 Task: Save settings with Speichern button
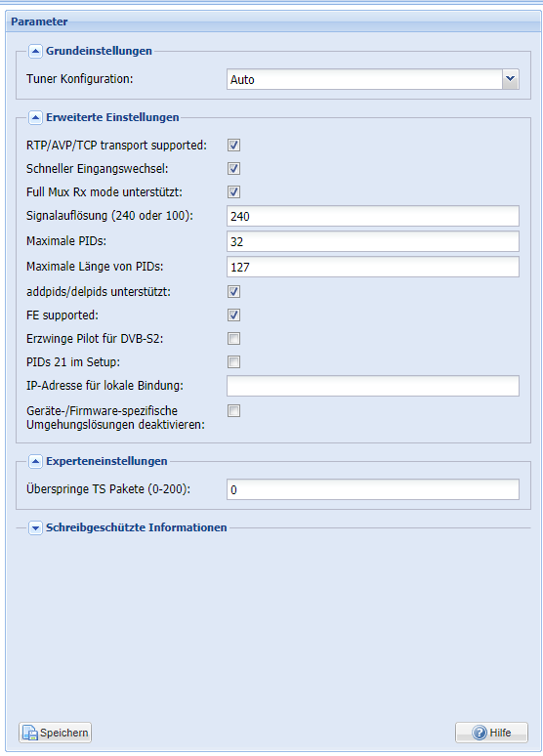pyautogui.click(x=56, y=733)
